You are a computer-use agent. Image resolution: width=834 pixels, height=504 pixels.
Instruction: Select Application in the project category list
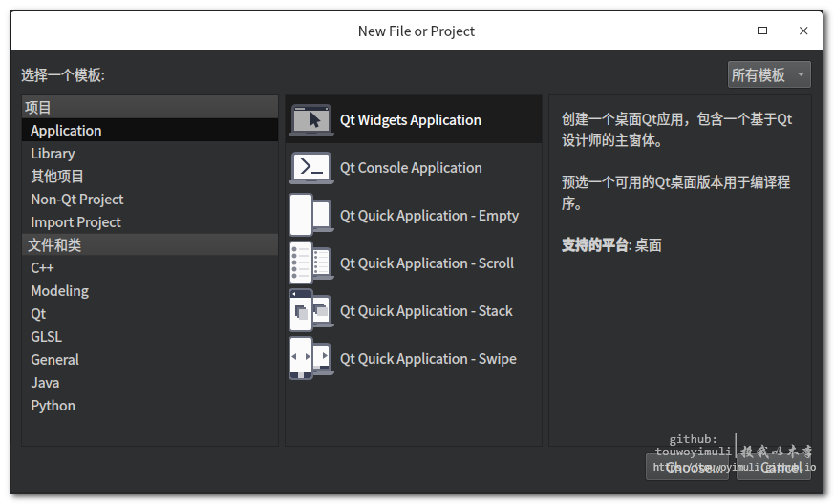(150, 130)
